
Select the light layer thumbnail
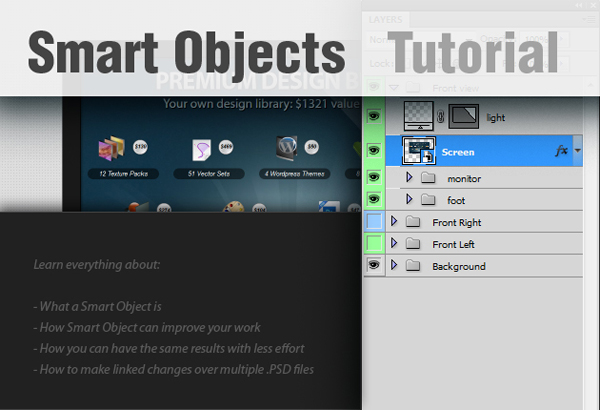419,116
